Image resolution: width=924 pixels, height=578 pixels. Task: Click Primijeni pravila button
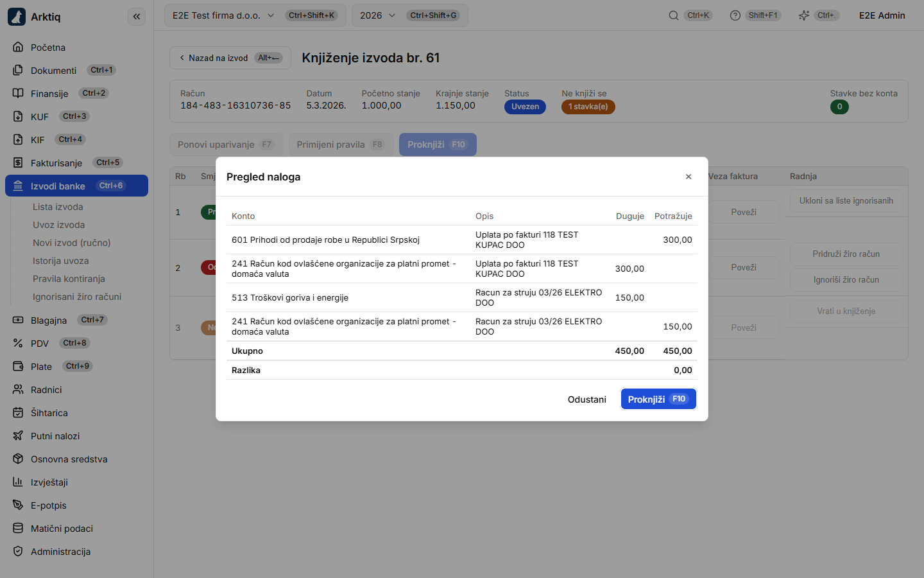tap(341, 144)
